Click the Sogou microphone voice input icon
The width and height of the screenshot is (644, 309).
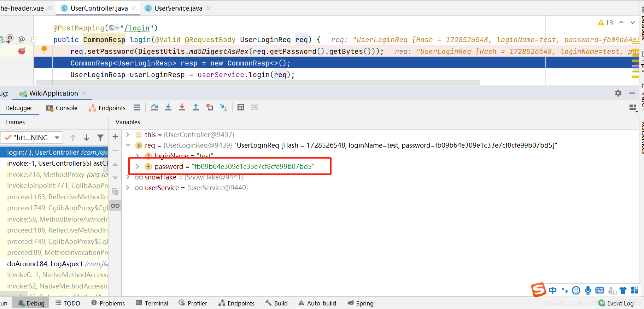pos(588,291)
